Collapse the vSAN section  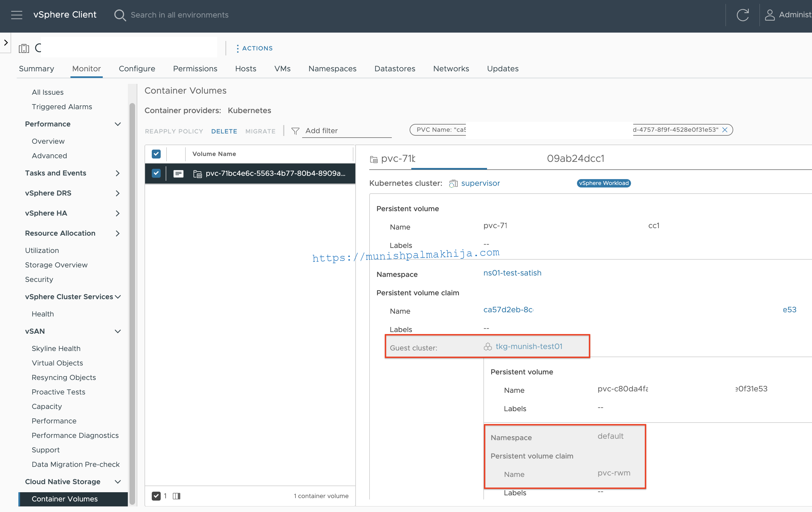(118, 331)
